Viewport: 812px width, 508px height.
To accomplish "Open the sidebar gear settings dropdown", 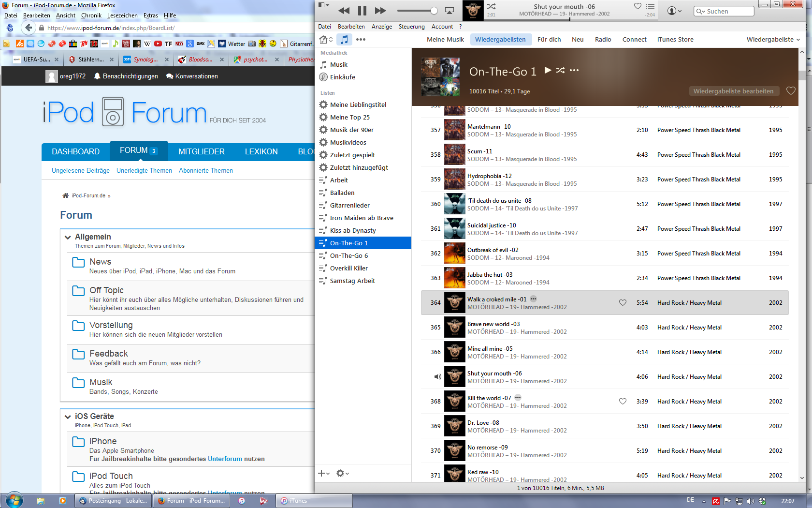I will (x=342, y=473).
